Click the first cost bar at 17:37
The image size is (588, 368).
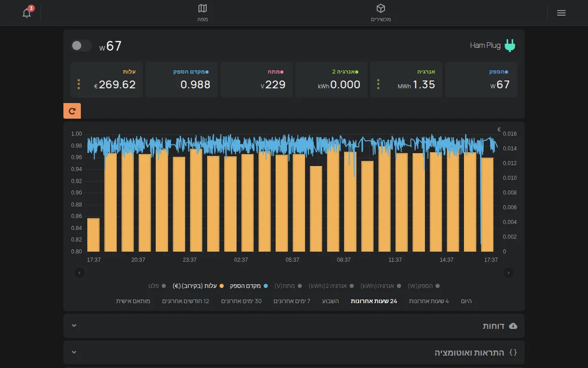pyautogui.click(x=93, y=235)
